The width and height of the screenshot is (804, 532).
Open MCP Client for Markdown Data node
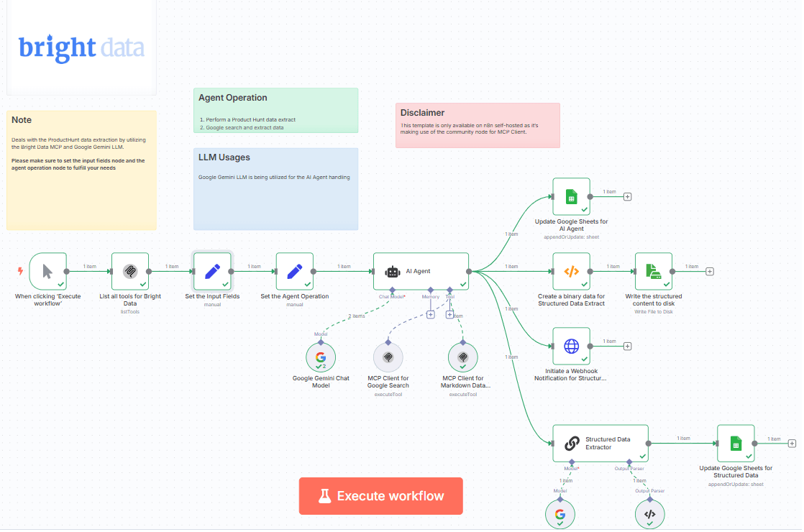(463, 357)
